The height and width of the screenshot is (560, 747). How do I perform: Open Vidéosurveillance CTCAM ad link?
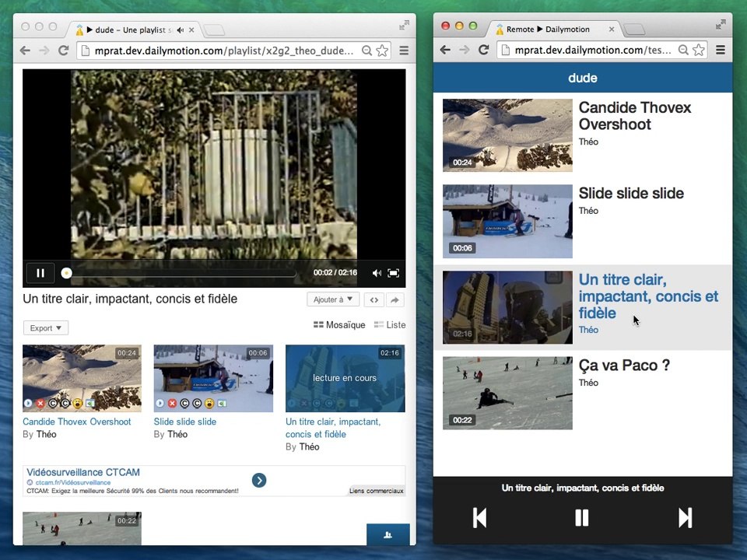point(83,472)
